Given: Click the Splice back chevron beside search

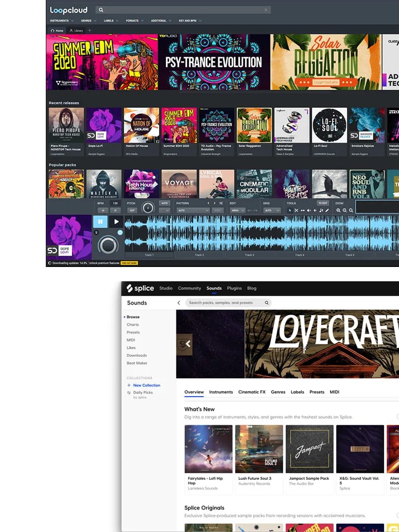Looking at the screenshot, I should pos(179,302).
